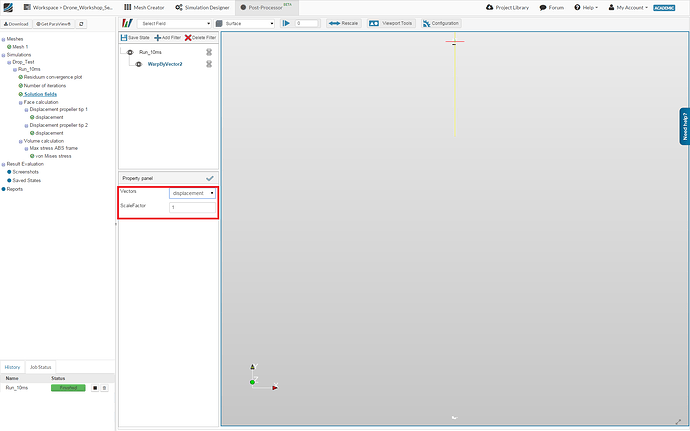Viewport: 690px width, 431px height.
Task: Open the Solution fields link
Action: [x=40, y=94]
